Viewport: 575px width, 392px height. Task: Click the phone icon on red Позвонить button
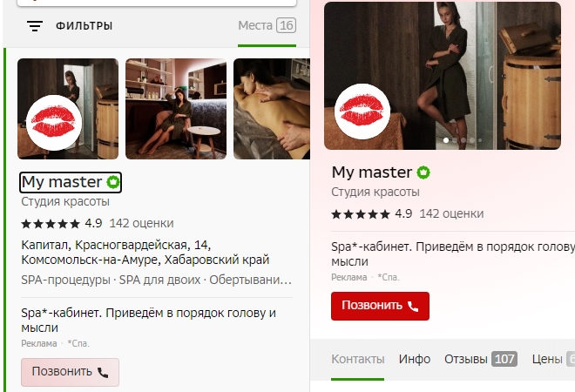click(413, 307)
